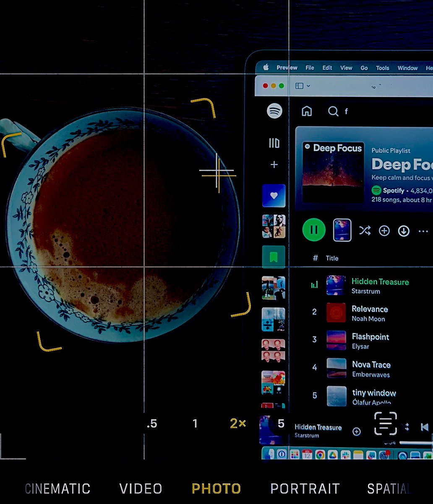Download the Deep Focus playlist
The height and width of the screenshot is (504, 433).
tap(404, 231)
